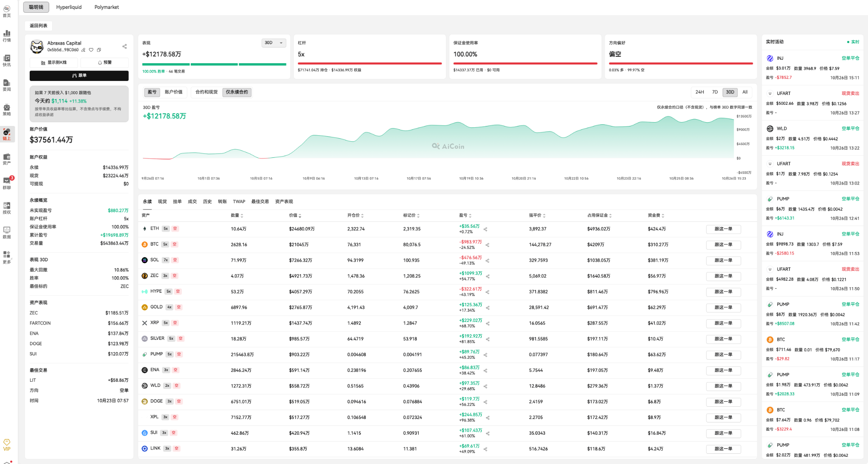The width and height of the screenshot is (868, 464).
Task: Edit the address nickname pencil icon
Action: pos(83,50)
